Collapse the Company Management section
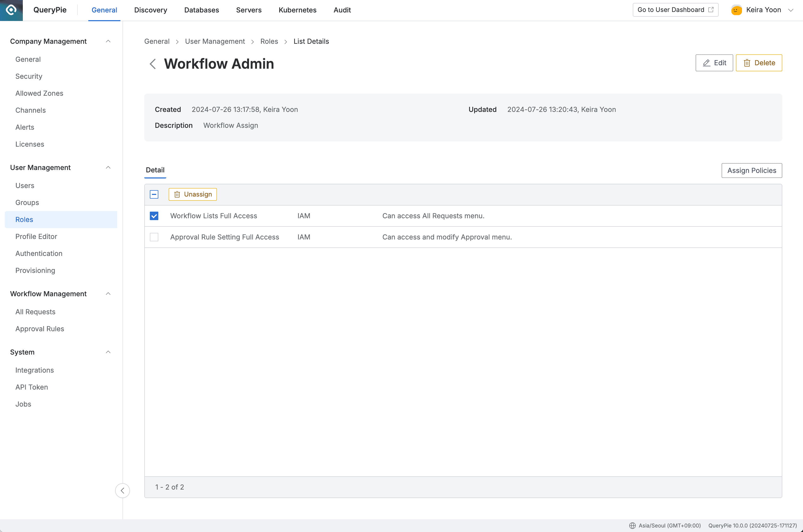This screenshot has height=532, width=803. point(108,41)
